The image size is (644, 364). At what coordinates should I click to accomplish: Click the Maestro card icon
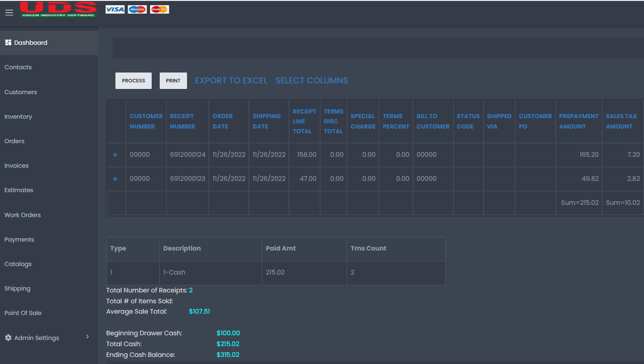(x=137, y=9)
